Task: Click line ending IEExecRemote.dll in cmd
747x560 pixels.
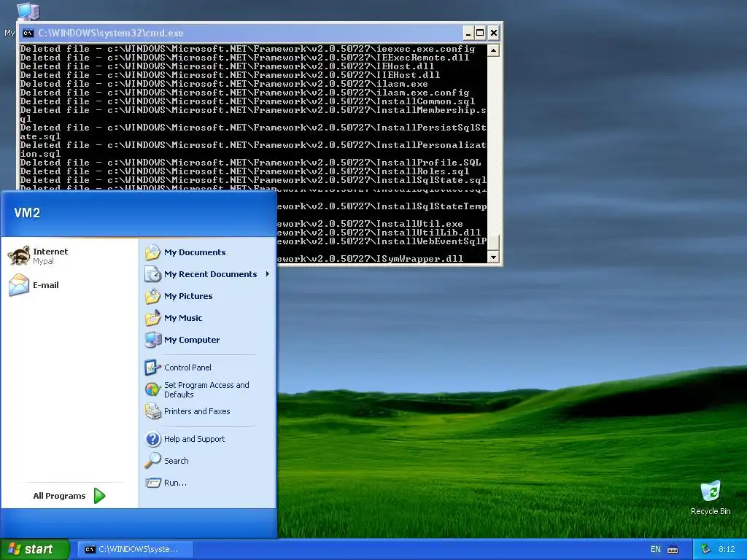Action: pyautogui.click(x=244, y=57)
